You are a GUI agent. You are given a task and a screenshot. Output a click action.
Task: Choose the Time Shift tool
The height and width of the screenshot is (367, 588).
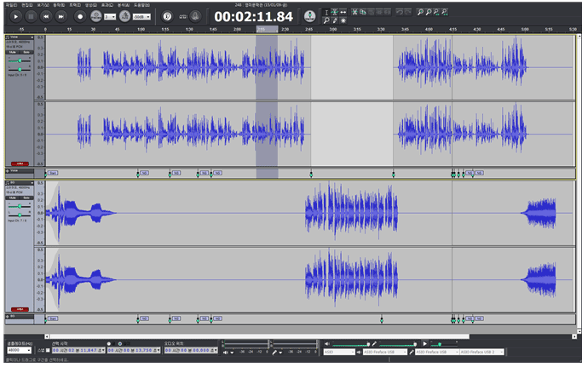[x=343, y=12]
